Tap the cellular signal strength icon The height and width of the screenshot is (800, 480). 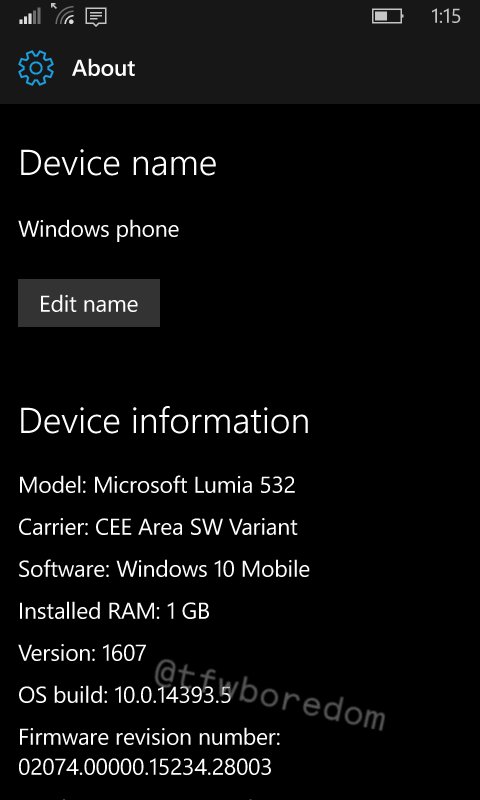coord(30,17)
